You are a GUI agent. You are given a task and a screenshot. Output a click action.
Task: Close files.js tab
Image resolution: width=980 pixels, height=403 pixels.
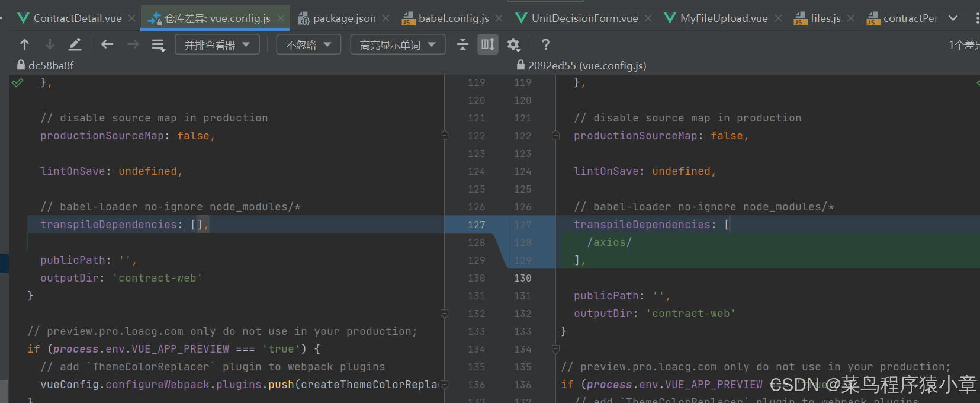(x=851, y=18)
